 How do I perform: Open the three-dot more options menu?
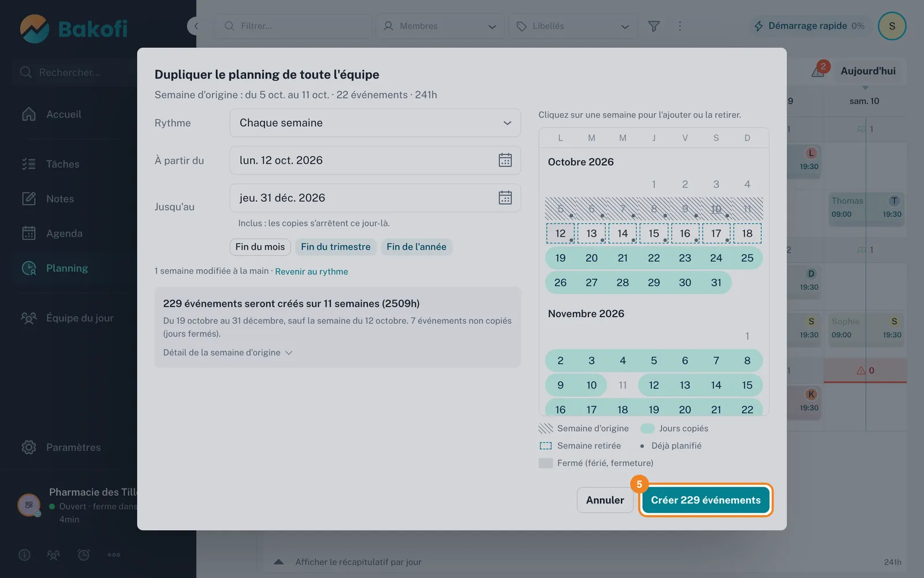pyautogui.click(x=680, y=26)
